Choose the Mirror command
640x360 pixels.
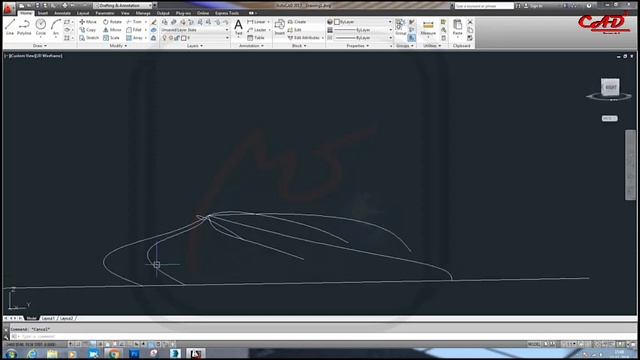click(112, 30)
